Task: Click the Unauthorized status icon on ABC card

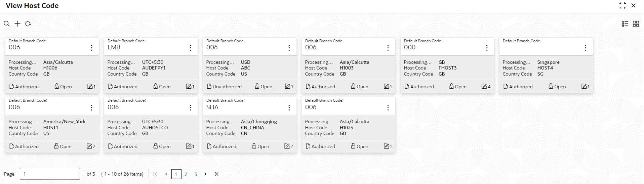Action: (209, 87)
